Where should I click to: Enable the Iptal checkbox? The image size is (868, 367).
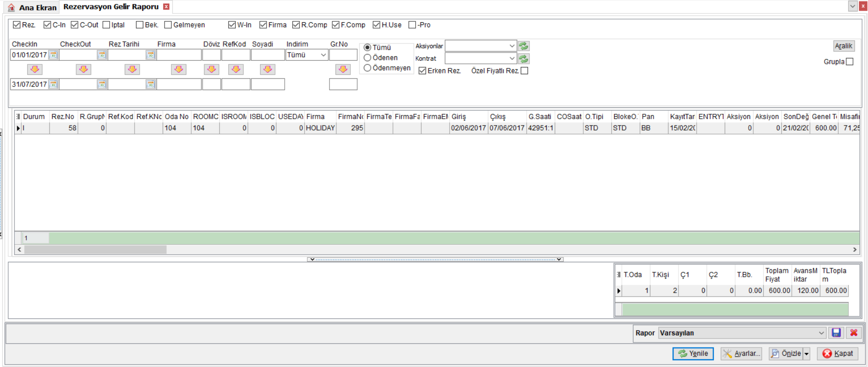107,25
